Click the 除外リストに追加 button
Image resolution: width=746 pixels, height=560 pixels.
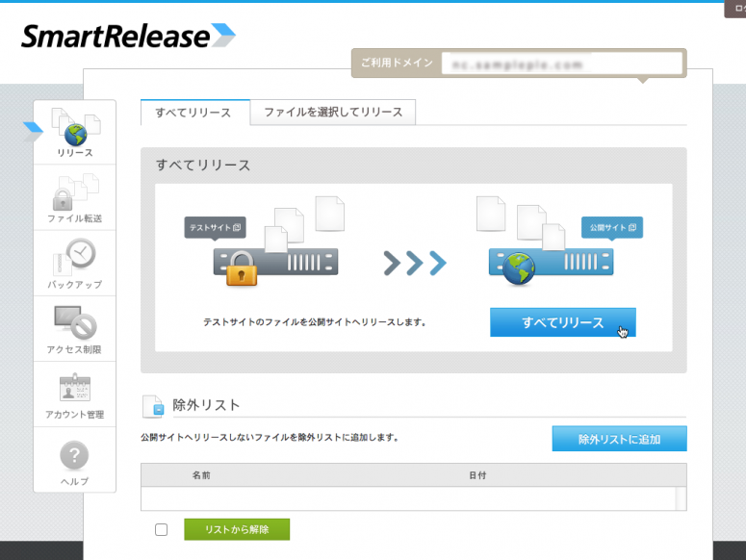[619, 439]
